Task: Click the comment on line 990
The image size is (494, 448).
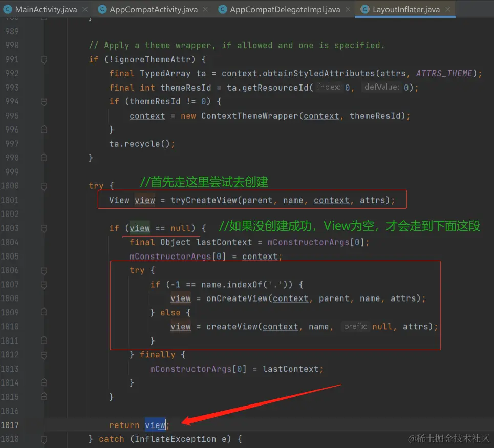Action: tap(237, 46)
